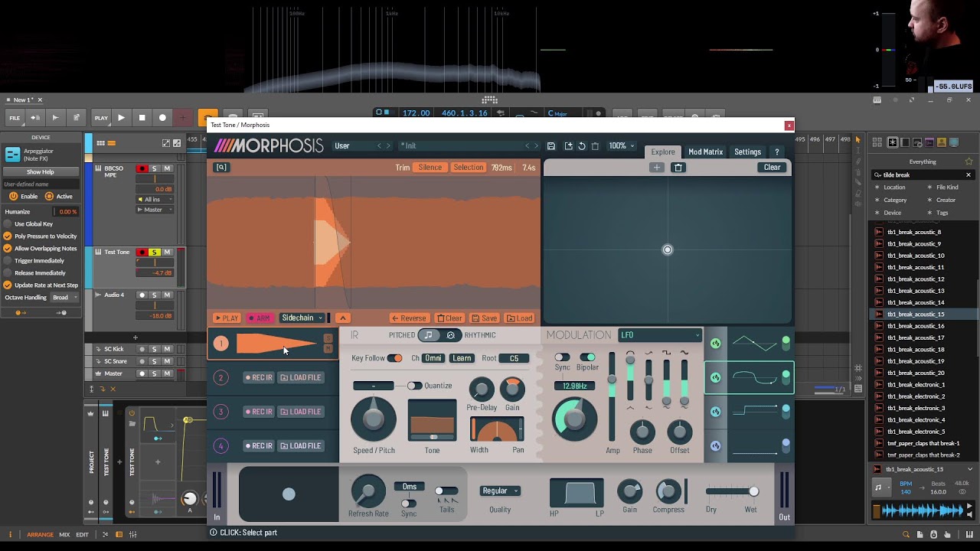
Task: Click the Tone slider handle
Action: 432,436
